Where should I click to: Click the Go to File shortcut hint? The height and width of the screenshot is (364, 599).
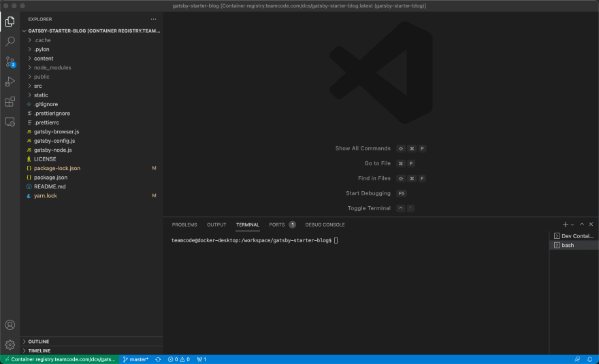pyautogui.click(x=389, y=163)
